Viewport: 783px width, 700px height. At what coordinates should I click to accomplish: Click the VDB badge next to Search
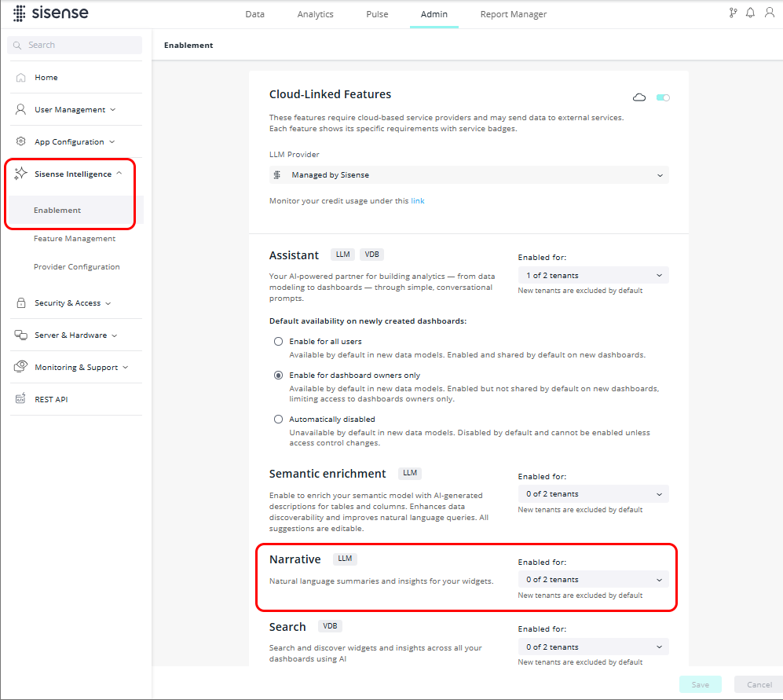(330, 626)
